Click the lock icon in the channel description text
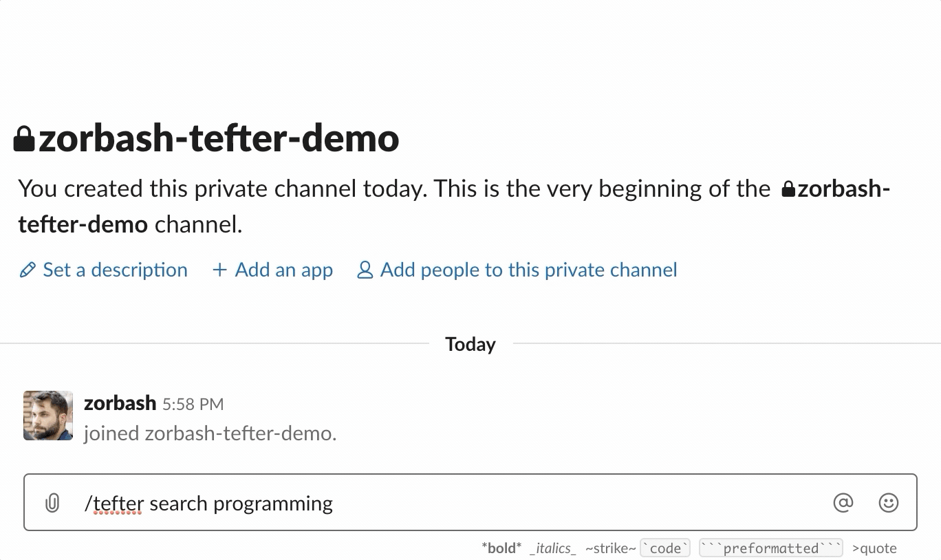The image size is (941, 560). 790,188
